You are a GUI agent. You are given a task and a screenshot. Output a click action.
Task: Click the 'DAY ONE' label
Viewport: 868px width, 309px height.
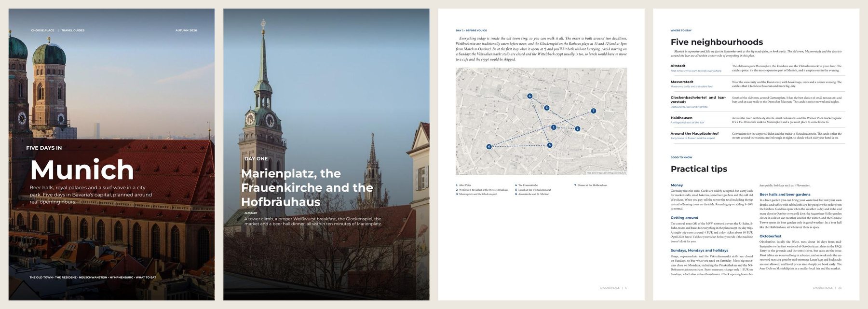tap(256, 159)
